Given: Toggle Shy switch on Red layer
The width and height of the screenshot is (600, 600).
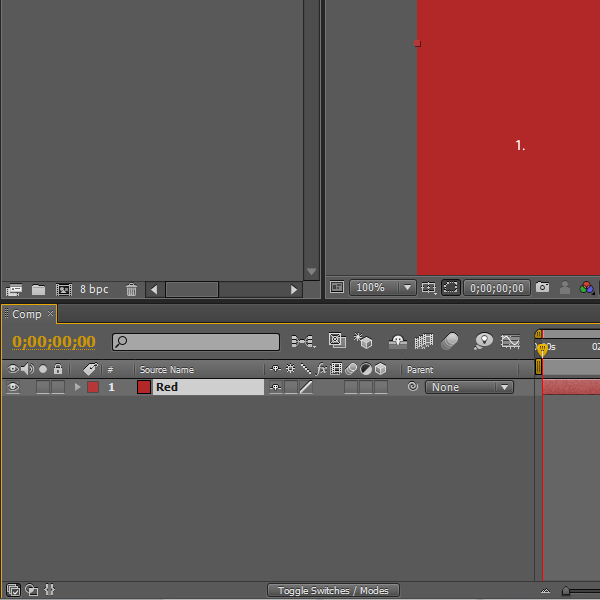Looking at the screenshot, I should click(x=276, y=387).
